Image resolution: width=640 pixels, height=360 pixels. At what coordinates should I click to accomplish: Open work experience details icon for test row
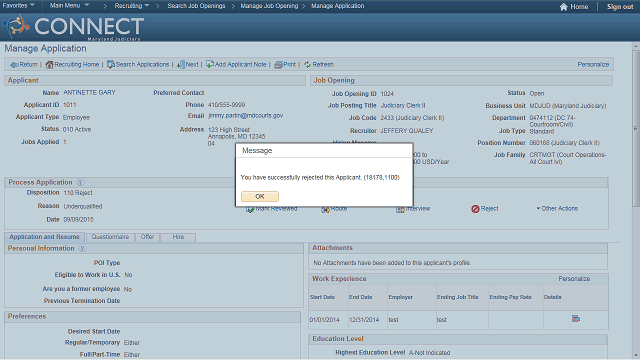pyautogui.click(x=576, y=318)
